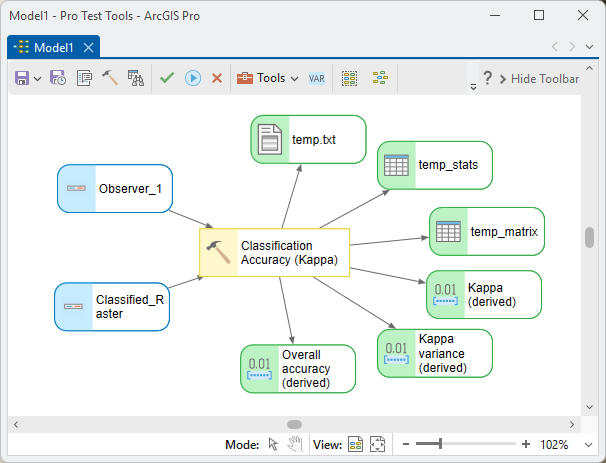Click the table icon on temp_matrix

[x=448, y=232]
